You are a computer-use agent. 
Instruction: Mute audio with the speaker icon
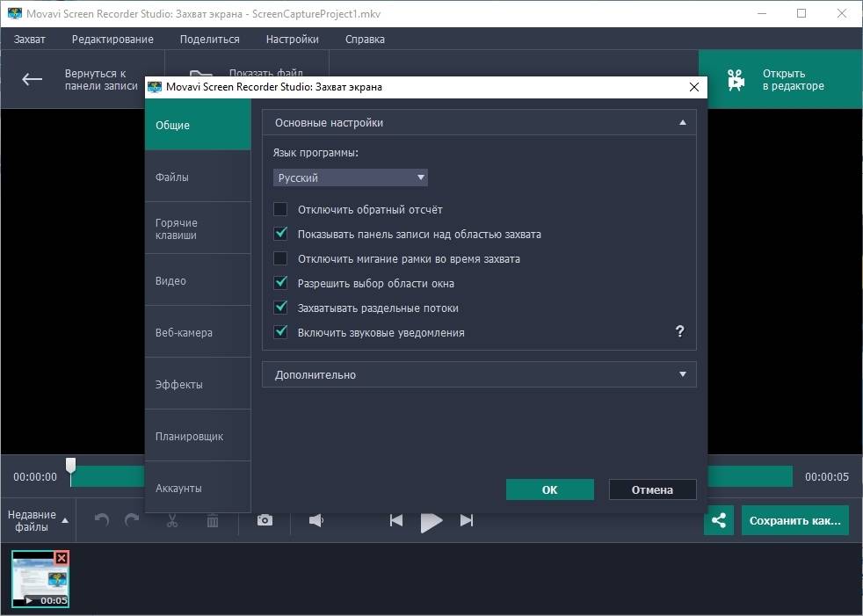[315, 519]
